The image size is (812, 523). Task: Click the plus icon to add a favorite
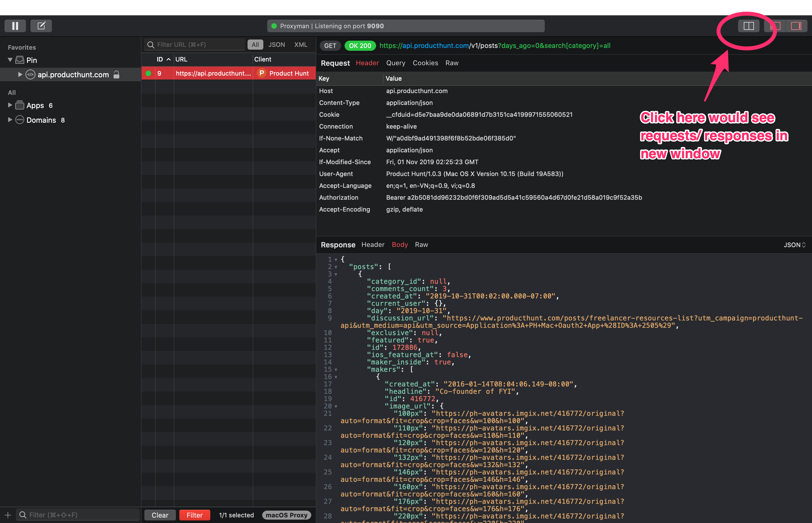click(7, 515)
